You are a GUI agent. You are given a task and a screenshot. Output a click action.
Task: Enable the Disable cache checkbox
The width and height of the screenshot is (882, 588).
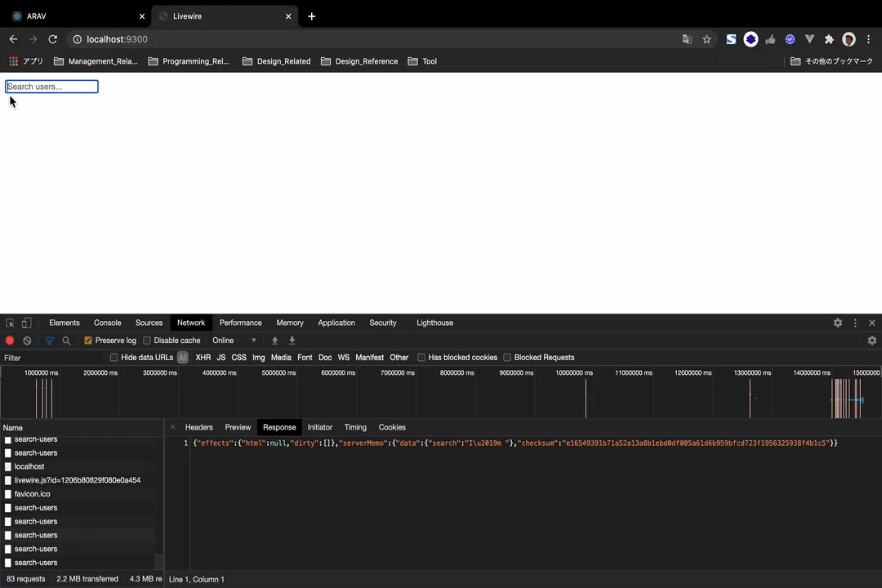click(147, 341)
